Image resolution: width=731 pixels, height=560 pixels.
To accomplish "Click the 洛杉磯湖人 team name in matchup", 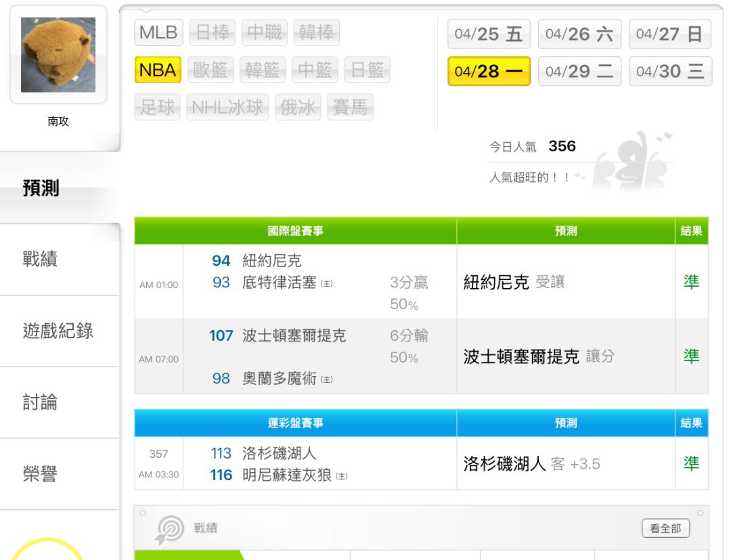I will (x=279, y=453).
